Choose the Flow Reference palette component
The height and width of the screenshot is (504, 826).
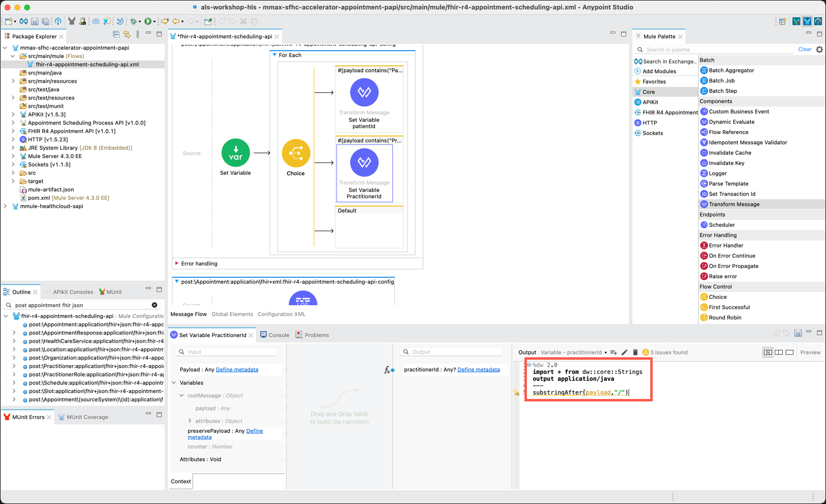[x=724, y=132]
